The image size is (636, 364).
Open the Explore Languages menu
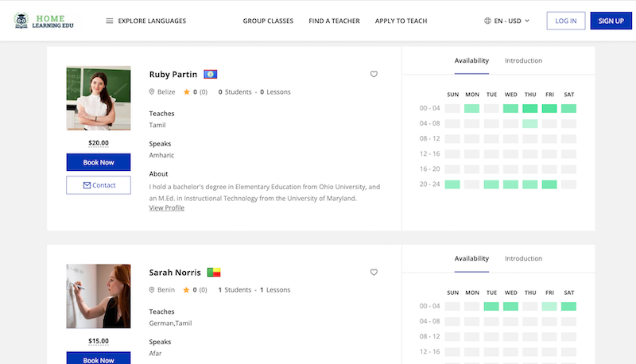[x=146, y=21]
